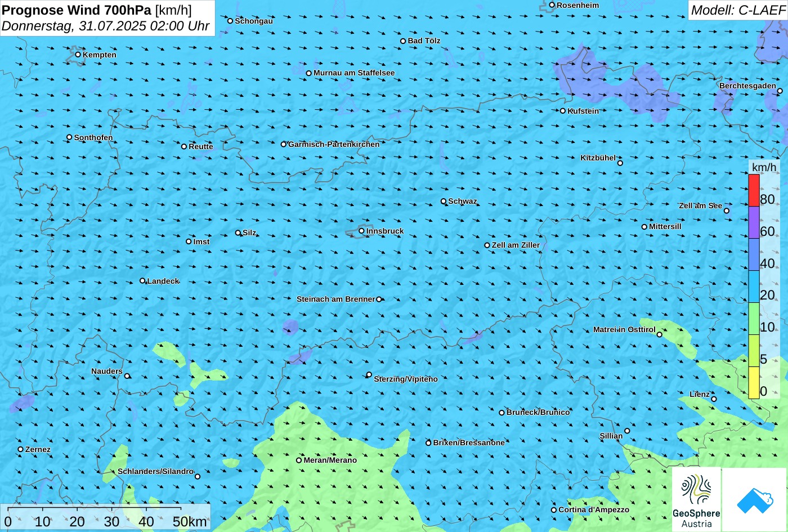Click the 'Garmisch-Partenkirchen' label text

[x=334, y=144]
